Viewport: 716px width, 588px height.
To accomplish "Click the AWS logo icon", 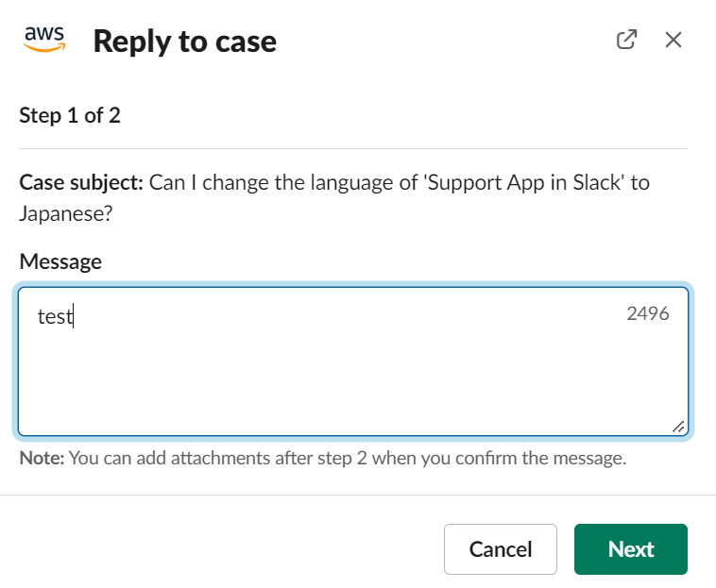I will 44,40.
